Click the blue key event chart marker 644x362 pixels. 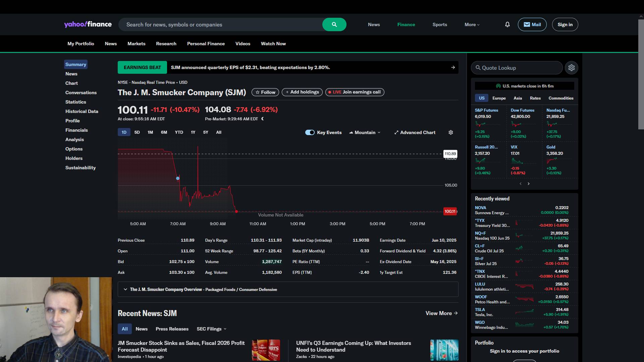point(178,178)
